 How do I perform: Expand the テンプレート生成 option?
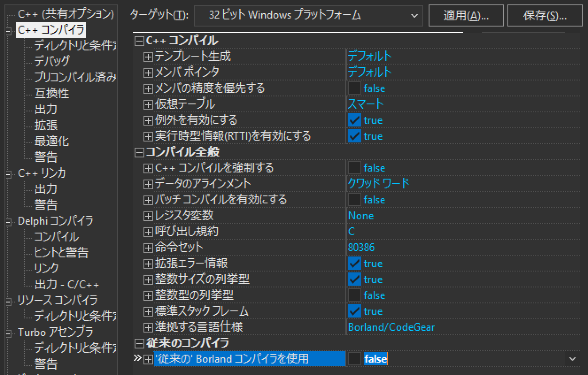click(x=147, y=56)
